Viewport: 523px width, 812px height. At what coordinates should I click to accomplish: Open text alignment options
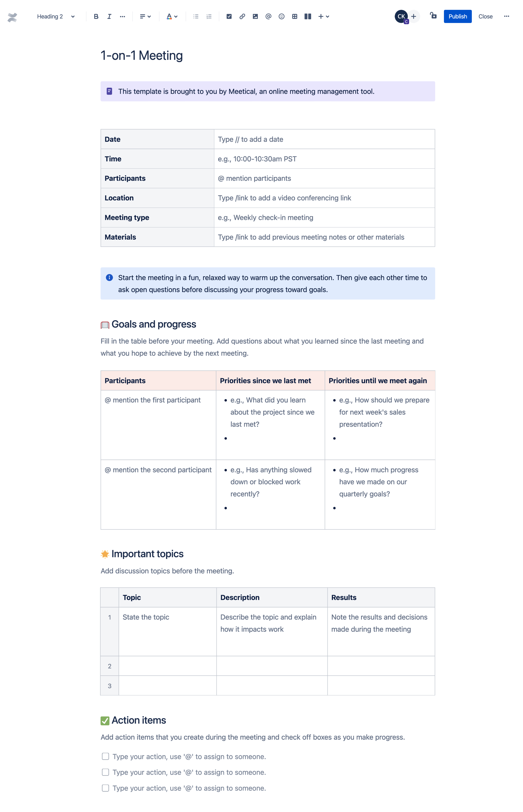click(145, 16)
